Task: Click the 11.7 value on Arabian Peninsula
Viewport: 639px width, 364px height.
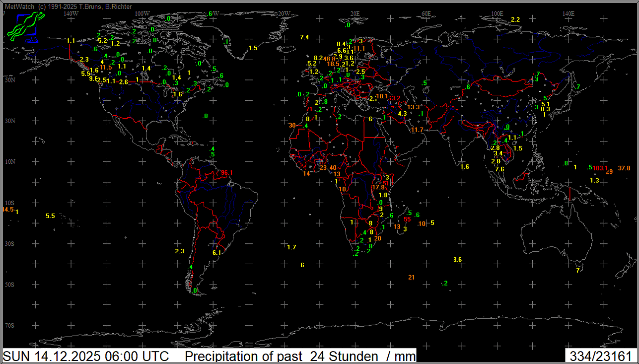Action: [x=417, y=130]
